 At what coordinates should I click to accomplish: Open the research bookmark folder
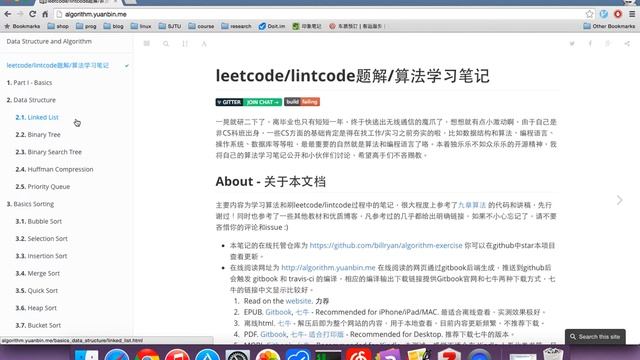coord(236,26)
